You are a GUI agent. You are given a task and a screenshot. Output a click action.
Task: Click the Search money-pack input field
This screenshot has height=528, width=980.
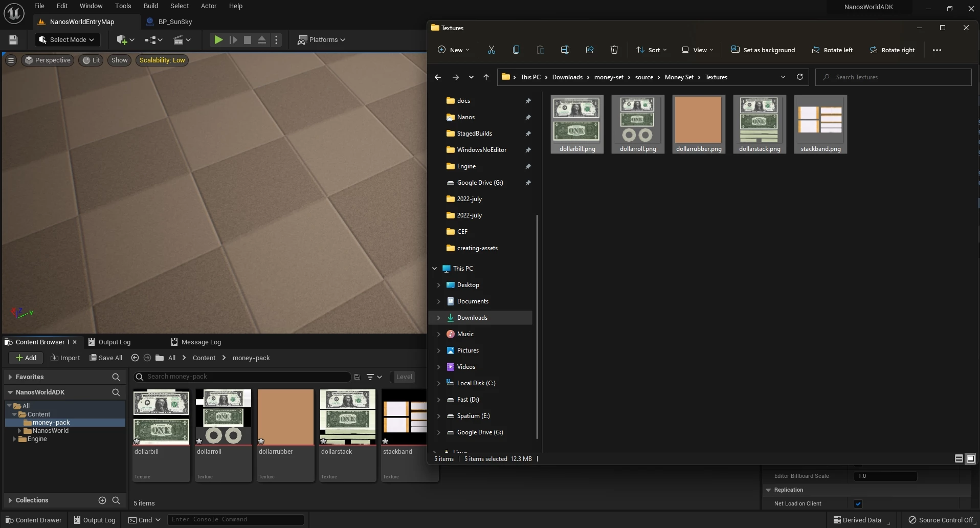pos(242,377)
